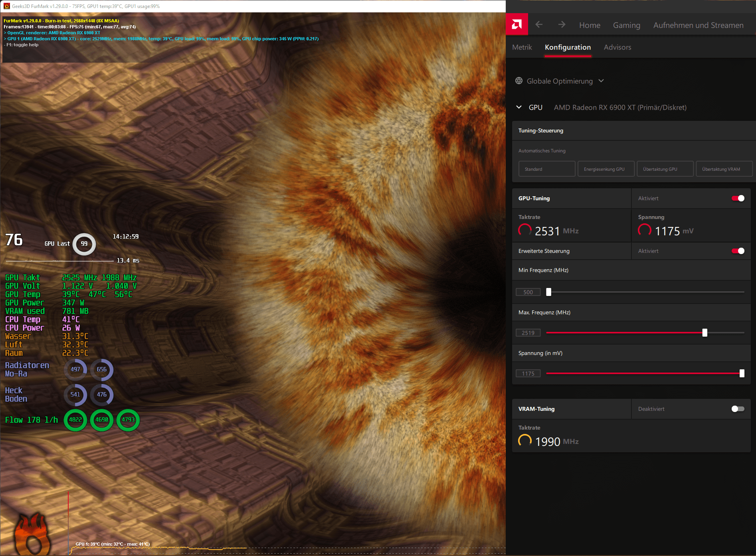The height and width of the screenshot is (556, 756).
Task: Click the Min Frequenz value field 500
Action: [528, 292]
